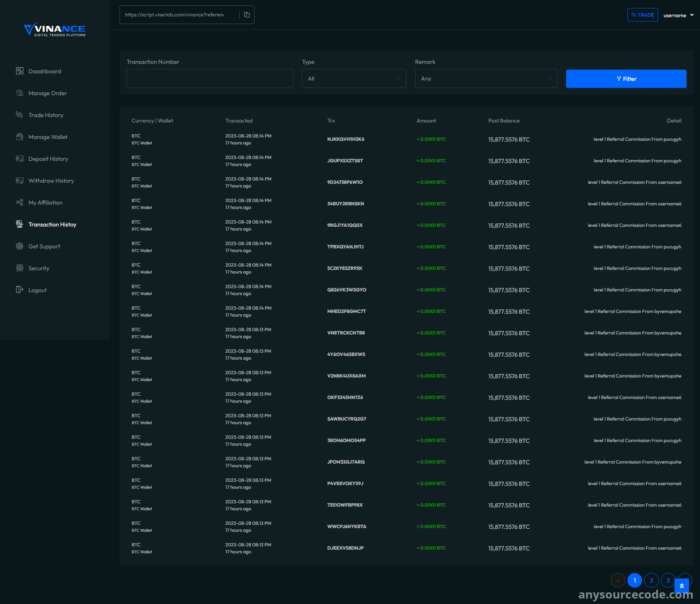Screen dimensions: 700x604
Task: Click the Deposit History icon
Action: (20, 158)
